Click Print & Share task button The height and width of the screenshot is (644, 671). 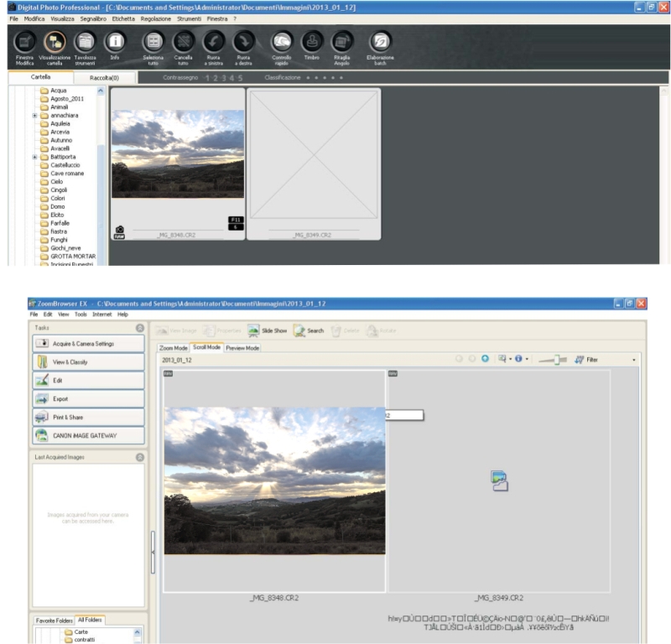coord(89,418)
